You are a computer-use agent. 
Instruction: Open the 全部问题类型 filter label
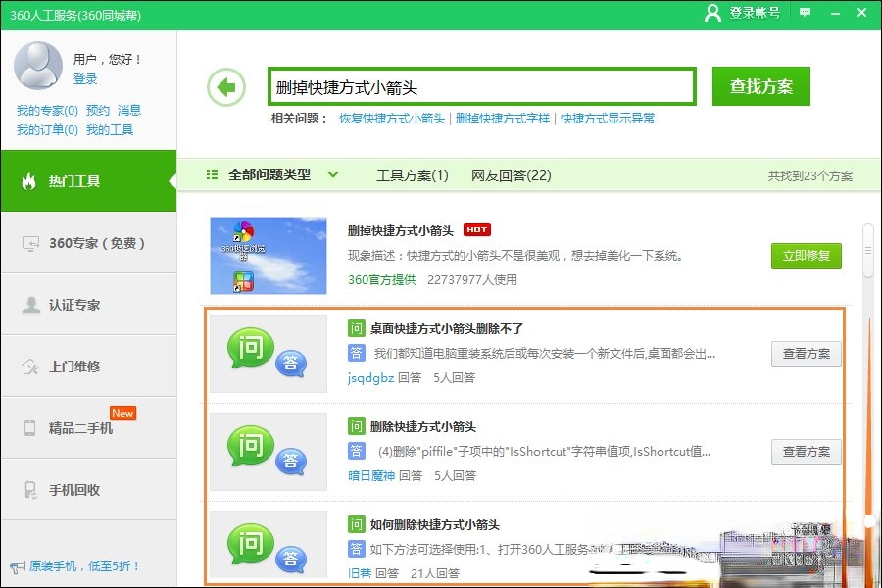[269, 175]
